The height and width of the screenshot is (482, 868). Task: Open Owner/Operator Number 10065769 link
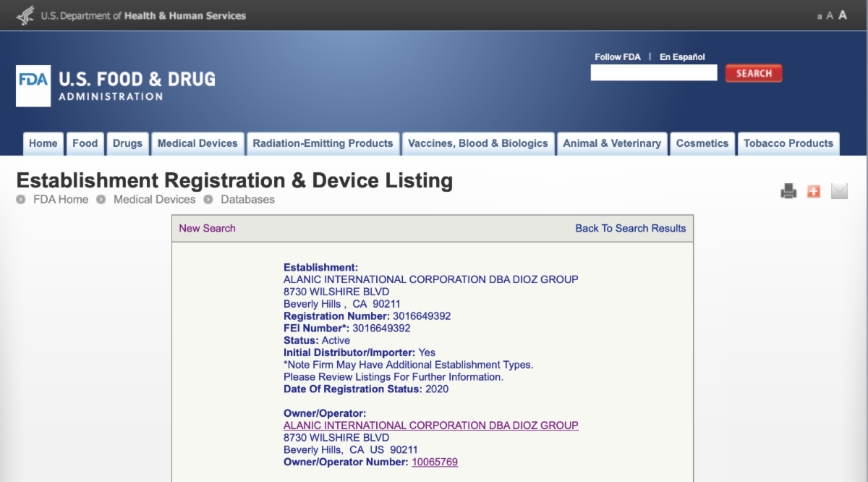(x=435, y=462)
